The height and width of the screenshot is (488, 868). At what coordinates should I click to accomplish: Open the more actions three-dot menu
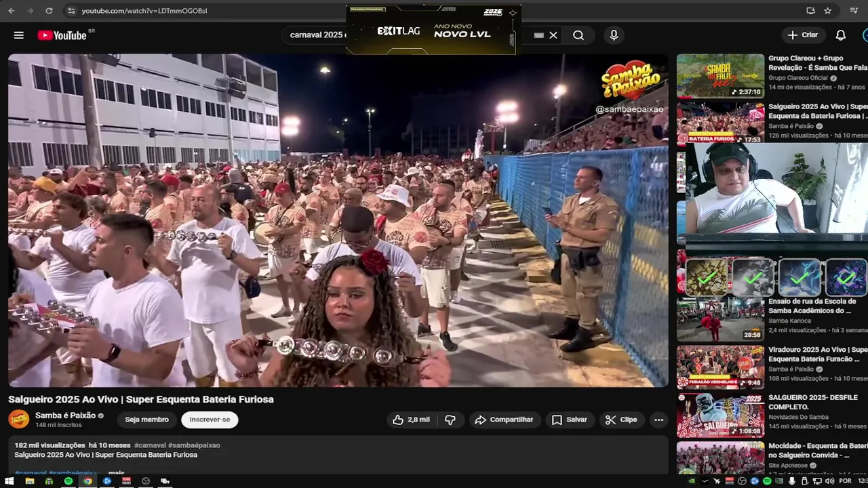pos(658,420)
